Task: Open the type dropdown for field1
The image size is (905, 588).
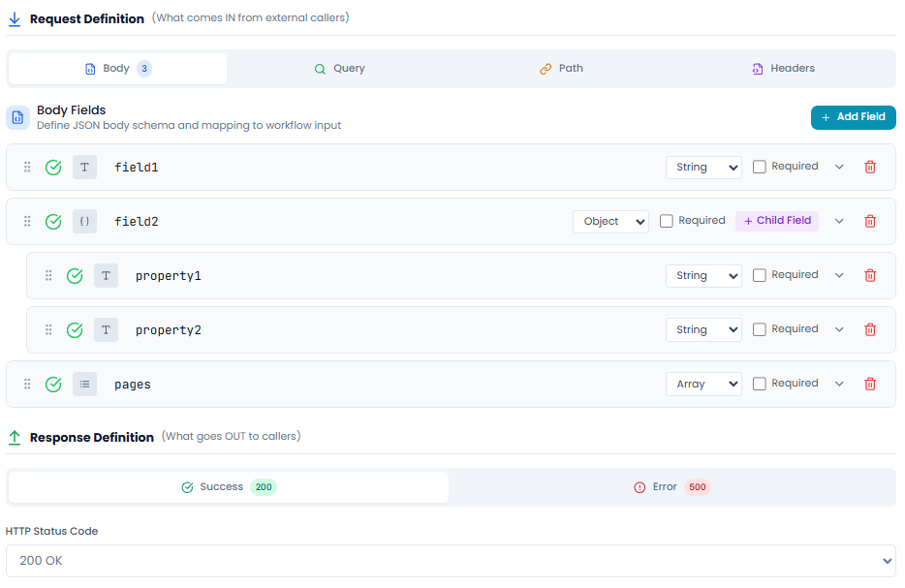Action: click(x=703, y=168)
